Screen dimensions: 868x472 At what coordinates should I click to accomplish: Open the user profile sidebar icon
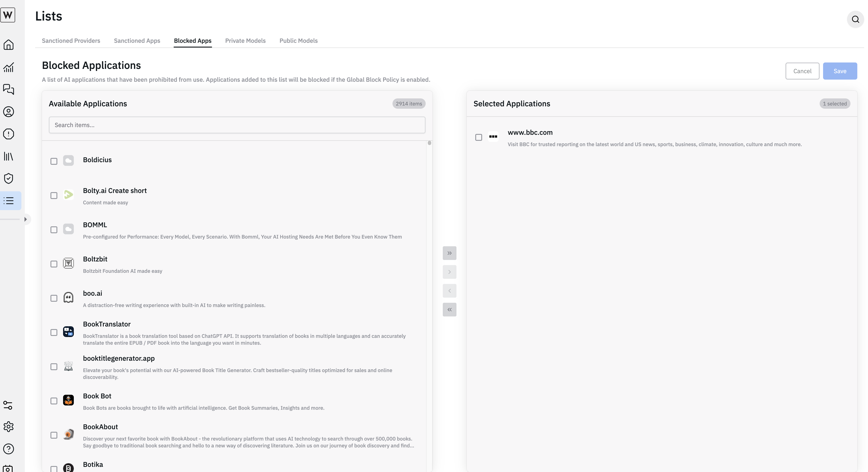point(8,112)
